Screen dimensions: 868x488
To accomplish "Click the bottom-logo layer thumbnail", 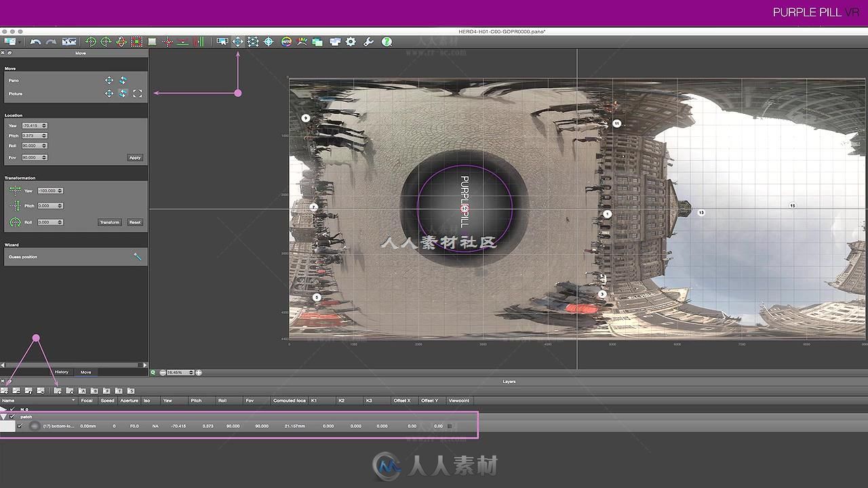I will click(x=34, y=426).
